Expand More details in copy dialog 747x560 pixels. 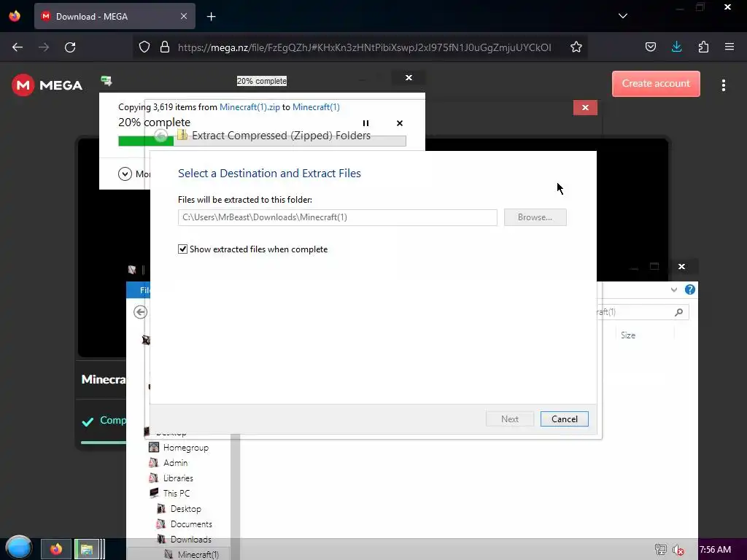click(125, 174)
